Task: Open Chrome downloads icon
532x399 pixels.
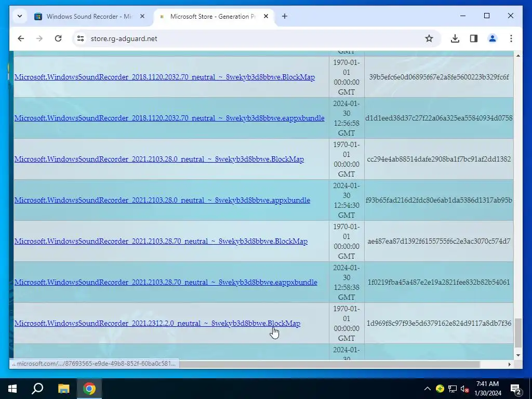Action: pyautogui.click(x=455, y=38)
